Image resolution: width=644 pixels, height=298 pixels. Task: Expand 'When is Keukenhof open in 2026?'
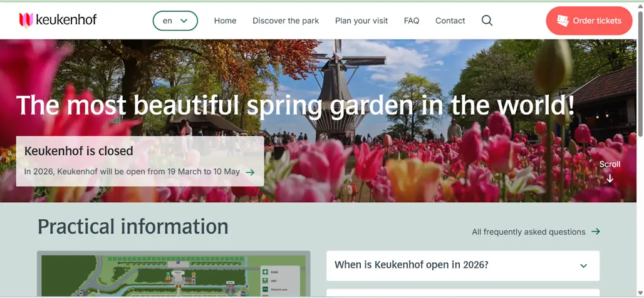(411, 265)
